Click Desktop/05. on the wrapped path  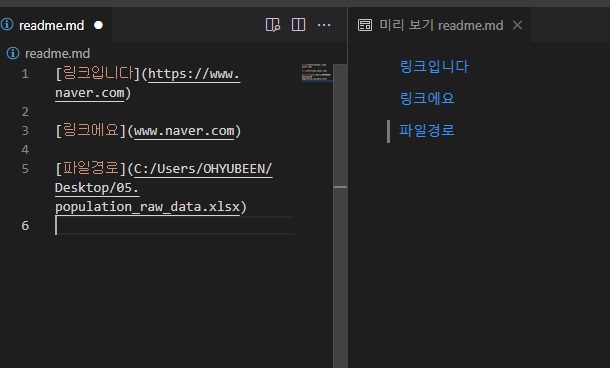(97, 188)
